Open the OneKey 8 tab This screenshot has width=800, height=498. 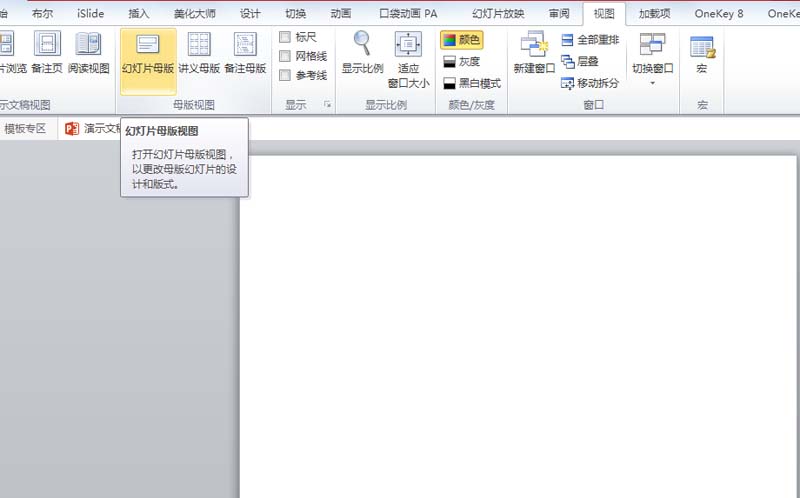[x=719, y=14]
